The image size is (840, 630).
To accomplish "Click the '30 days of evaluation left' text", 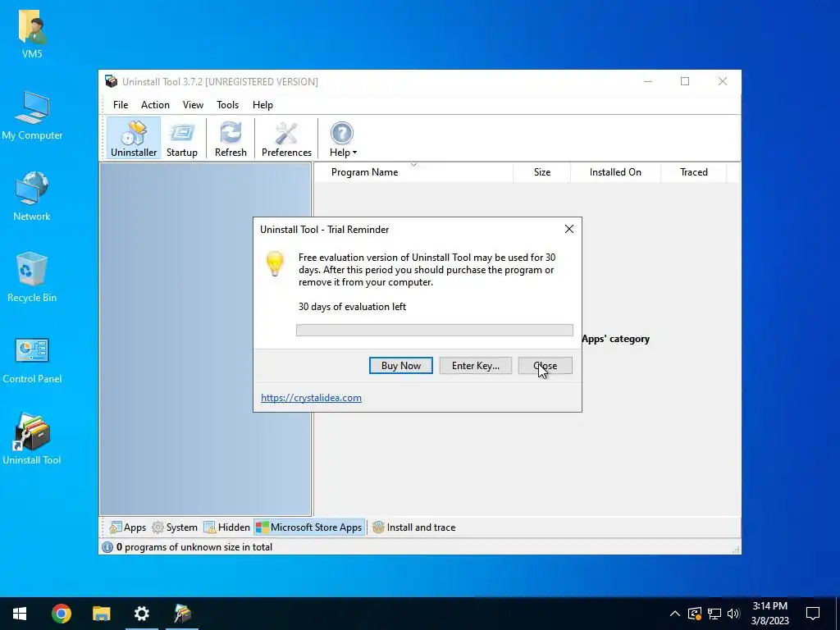I will point(352,307).
